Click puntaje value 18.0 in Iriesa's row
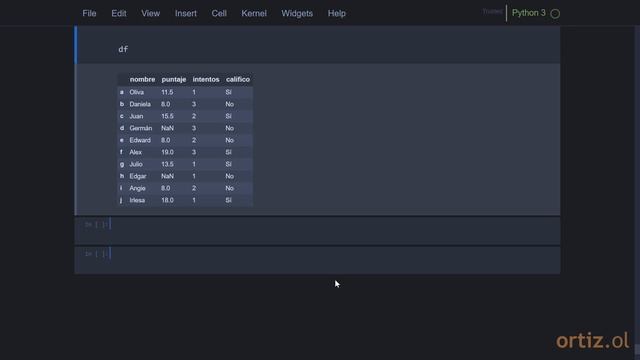The width and height of the screenshot is (640, 360). tap(167, 200)
